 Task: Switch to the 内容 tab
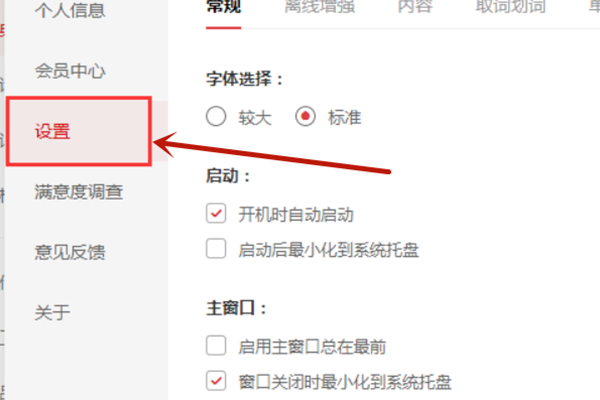click(415, 7)
